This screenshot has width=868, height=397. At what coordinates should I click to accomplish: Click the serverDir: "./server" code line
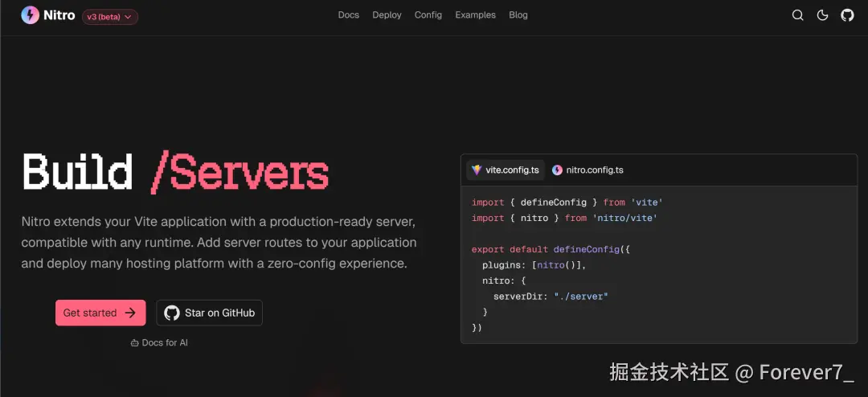coord(551,297)
